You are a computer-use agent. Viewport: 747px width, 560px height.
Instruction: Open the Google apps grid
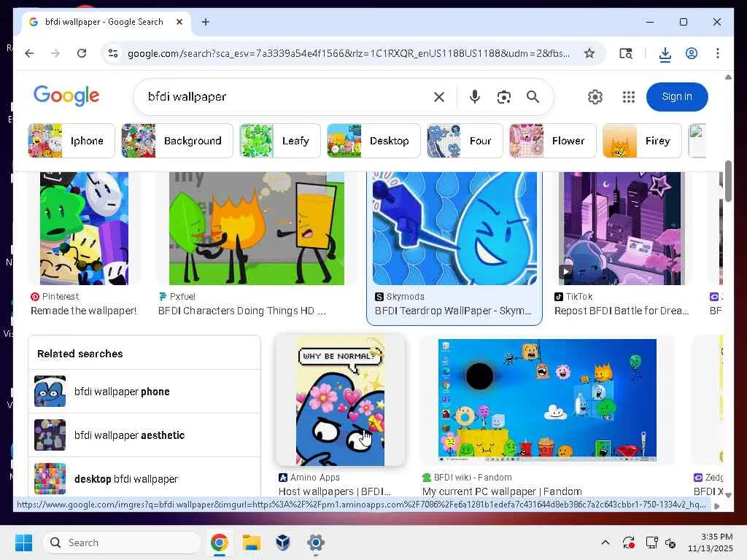pos(628,97)
